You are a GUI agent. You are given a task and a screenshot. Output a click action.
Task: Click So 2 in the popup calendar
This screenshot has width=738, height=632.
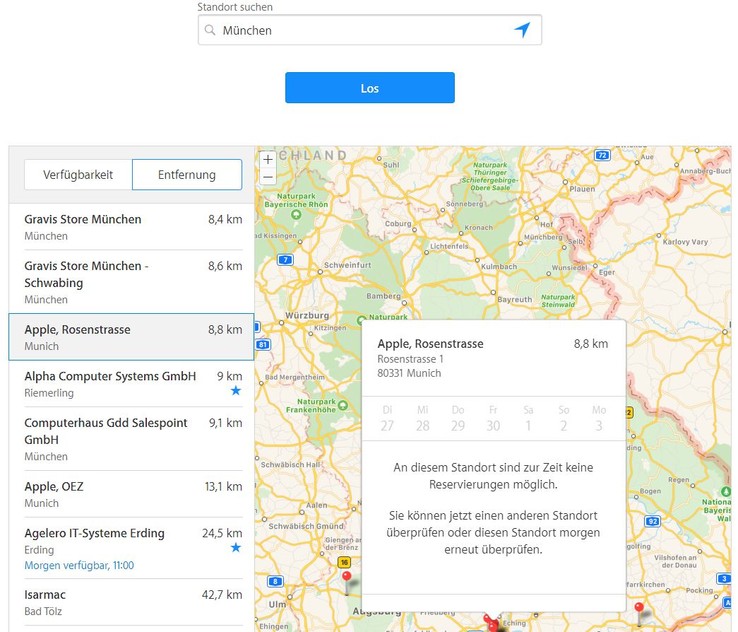[x=563, y=418]
